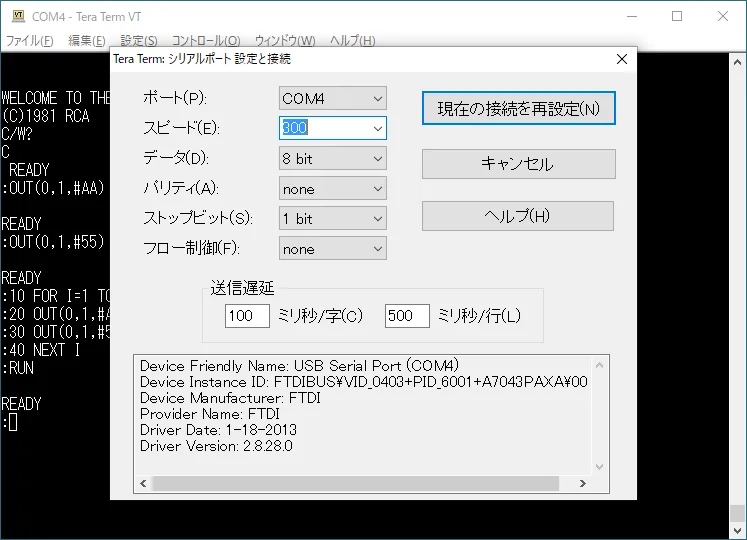Open the 設定(S) menu
Screen dimensions: 747x540
139,41
